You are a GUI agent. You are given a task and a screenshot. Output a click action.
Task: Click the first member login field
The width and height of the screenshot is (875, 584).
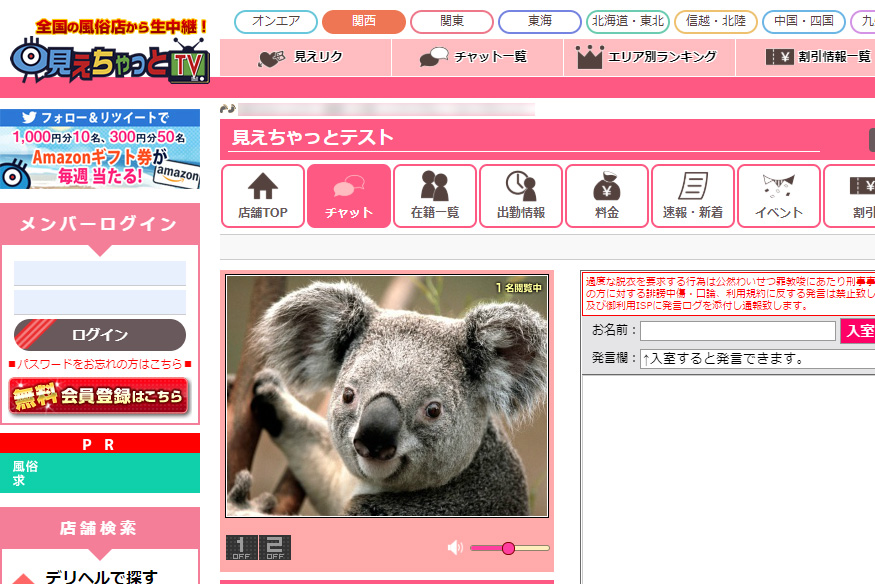(100, 273)
